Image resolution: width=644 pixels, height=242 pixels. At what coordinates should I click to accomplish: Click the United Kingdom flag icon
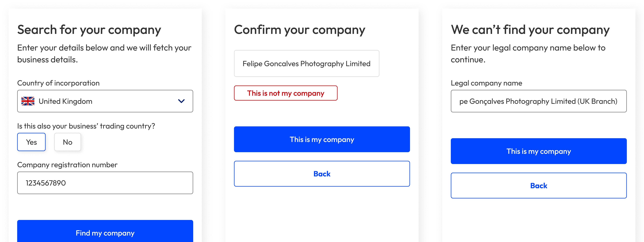(28, 101)
